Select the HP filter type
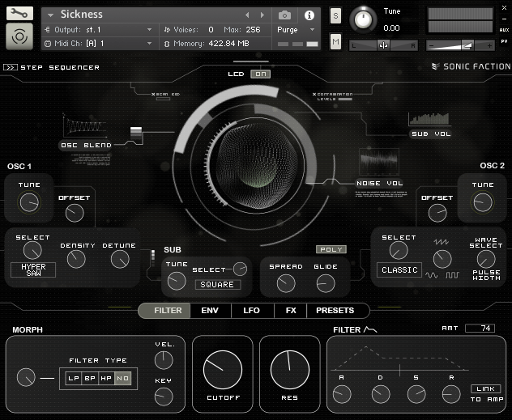The width and height of the screenshot is (512, 420). tap(106, 378)
